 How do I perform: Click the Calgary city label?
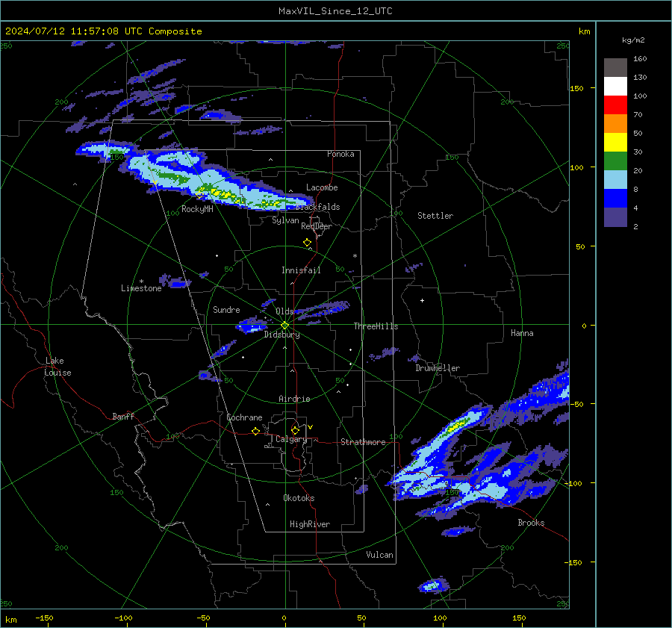[291, 439]
